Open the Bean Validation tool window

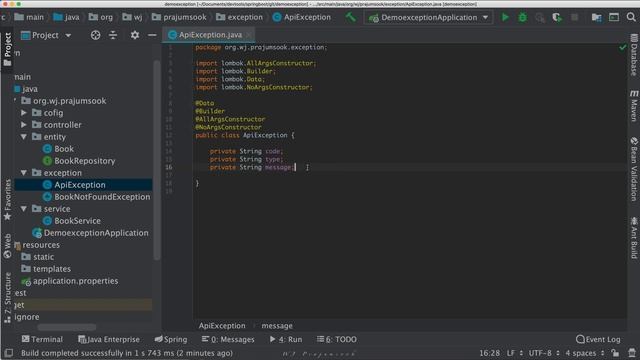(634, 169)
